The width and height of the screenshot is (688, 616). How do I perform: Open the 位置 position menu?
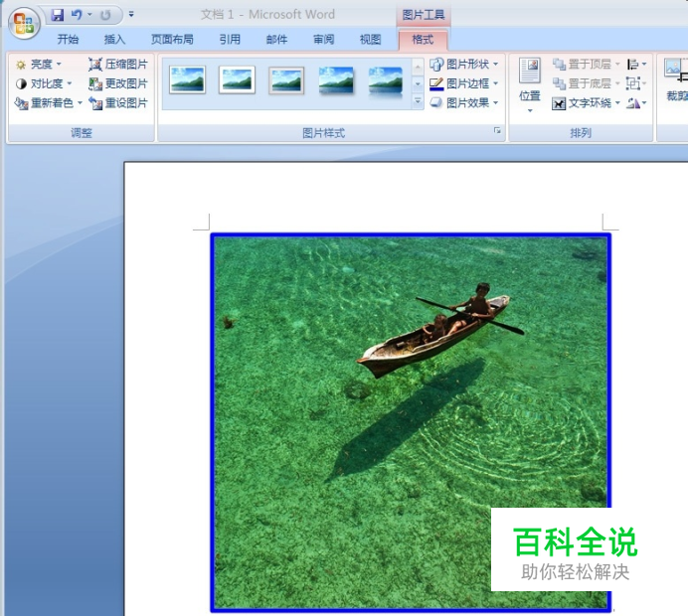(530, 85)
